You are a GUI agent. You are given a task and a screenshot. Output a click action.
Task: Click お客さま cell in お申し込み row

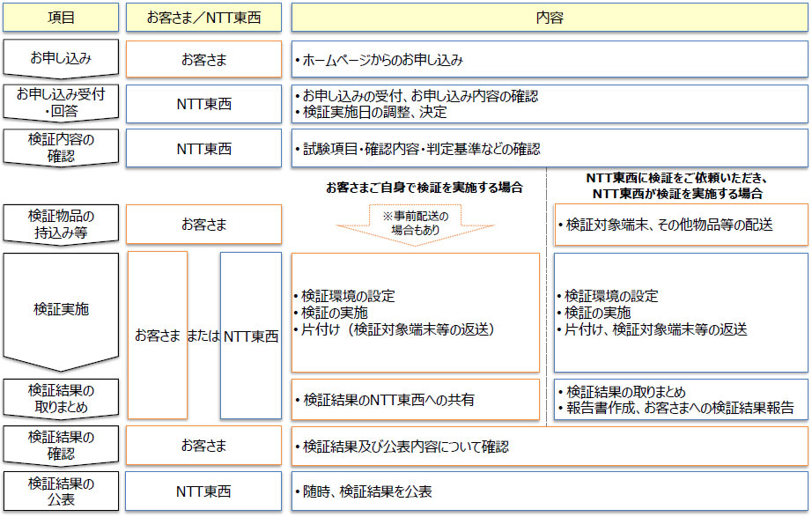click(203, 60)
